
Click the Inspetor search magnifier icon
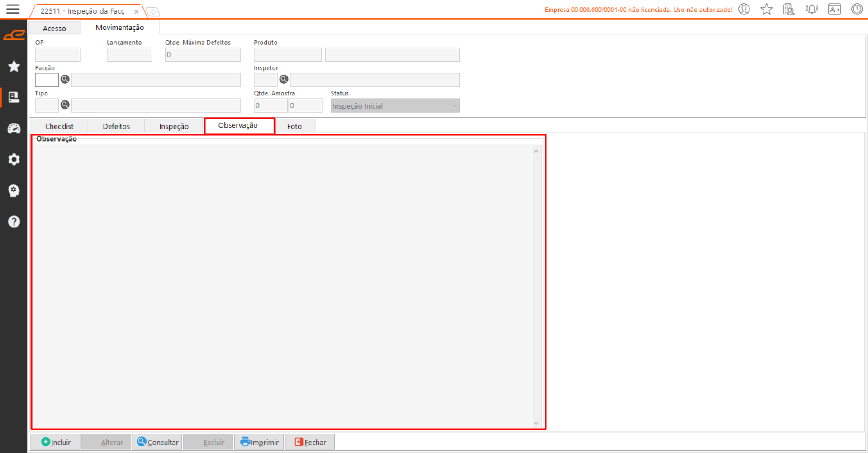click(284, 80)
